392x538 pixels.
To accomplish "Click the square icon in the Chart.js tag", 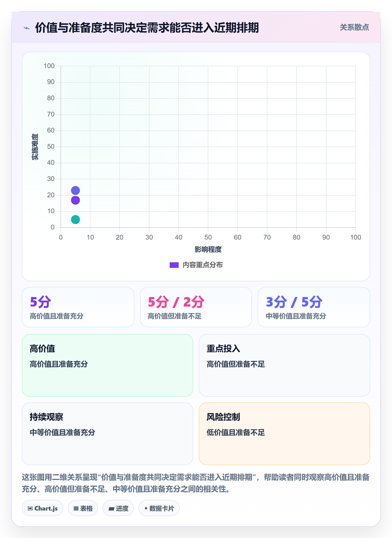I will (x=30, y=508).
